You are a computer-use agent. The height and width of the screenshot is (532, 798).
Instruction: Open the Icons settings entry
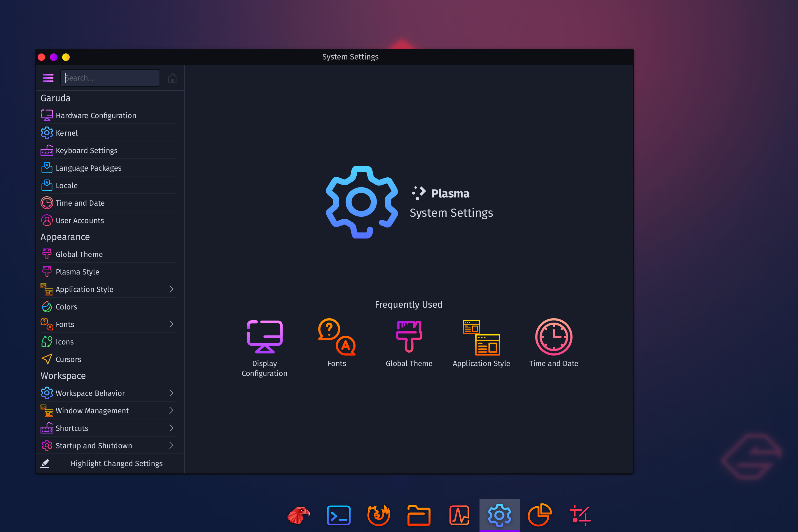108,342
